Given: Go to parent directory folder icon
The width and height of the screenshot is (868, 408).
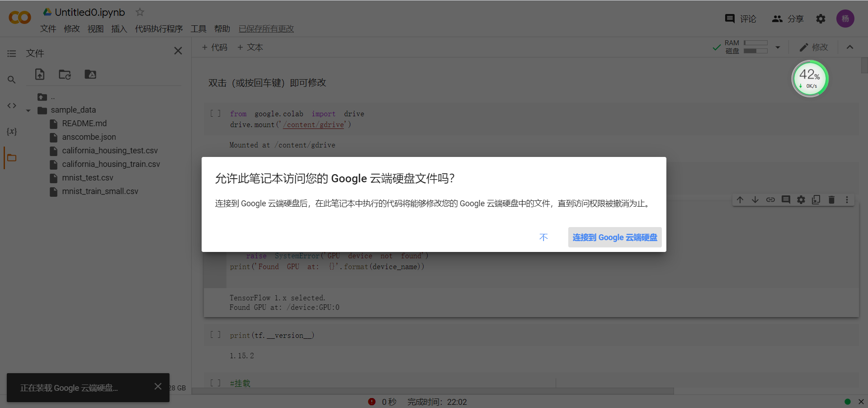Looking at the screenshot, I should pyautogui.click(x=42, y=97).
